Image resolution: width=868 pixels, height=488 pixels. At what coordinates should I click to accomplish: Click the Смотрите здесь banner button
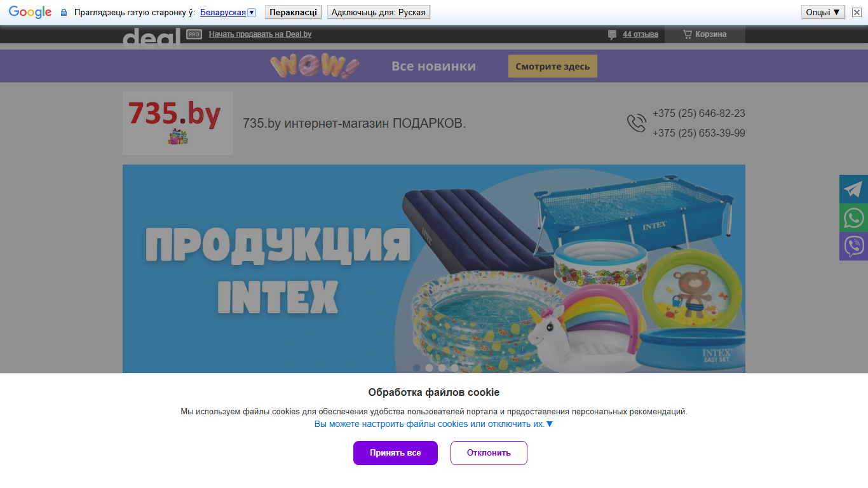coord(553,66)
